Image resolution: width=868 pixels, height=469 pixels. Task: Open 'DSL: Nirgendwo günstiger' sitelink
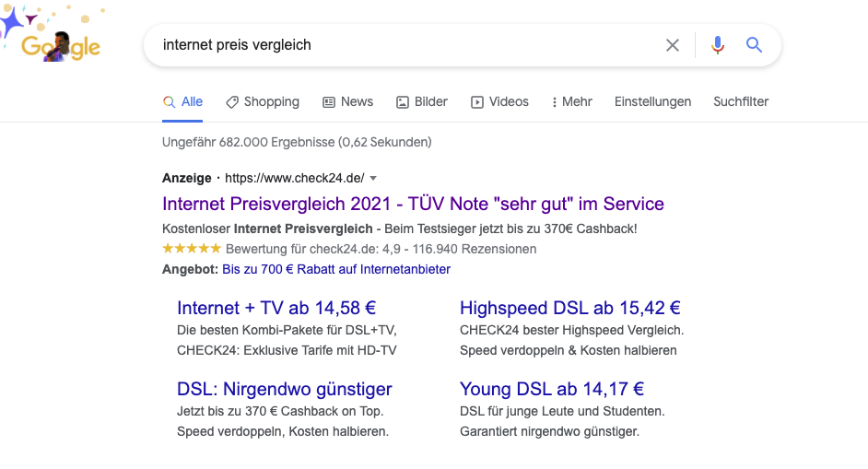point(284,389)
